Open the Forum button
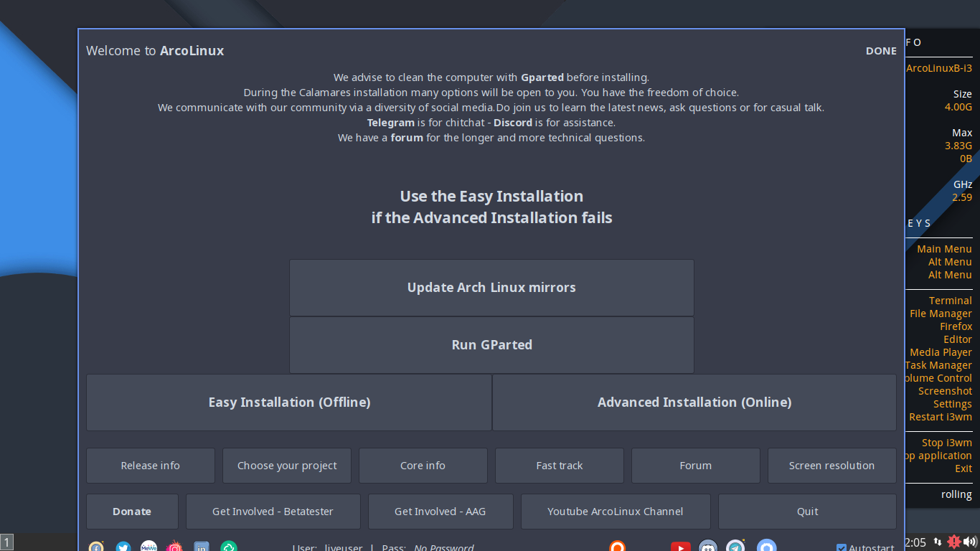Viewport: 980px width, 551px height. 696,466
